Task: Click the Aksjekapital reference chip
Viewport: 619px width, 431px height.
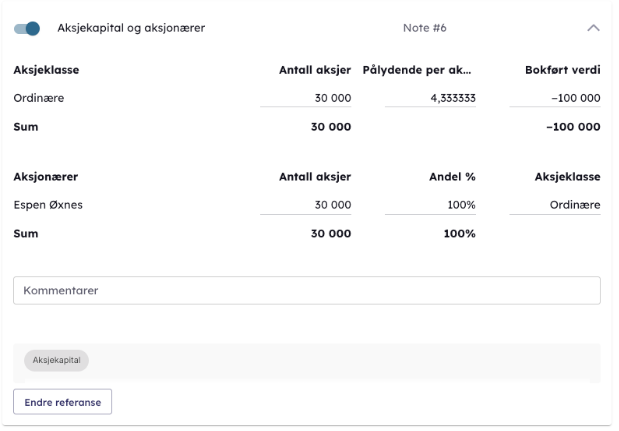Action: 56,361
